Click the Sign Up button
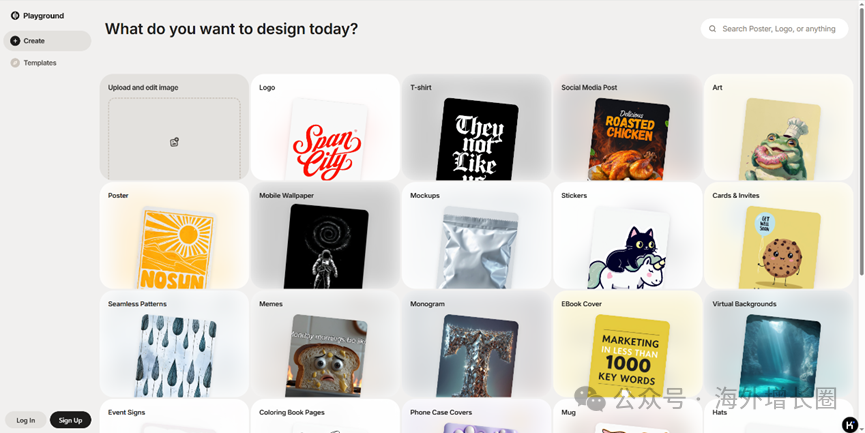The height and width of the screenshot is (433, 865). [x=71, y=420]
